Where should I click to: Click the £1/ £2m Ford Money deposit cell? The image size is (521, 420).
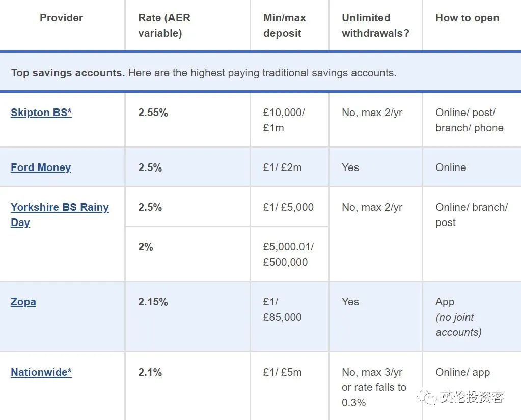(x=283, y=167)
